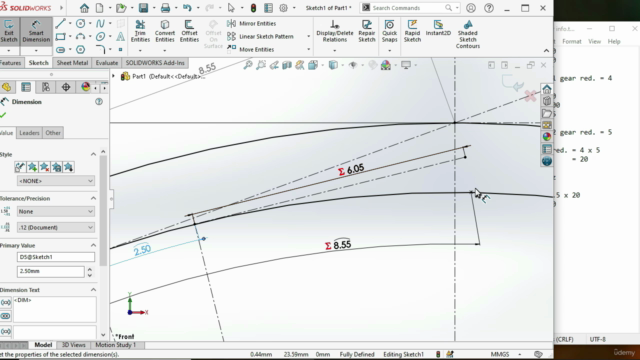Screen dimensions: 640x360
Task: Click the D5@Sketch1 name field
Action: tap(56, 257)
